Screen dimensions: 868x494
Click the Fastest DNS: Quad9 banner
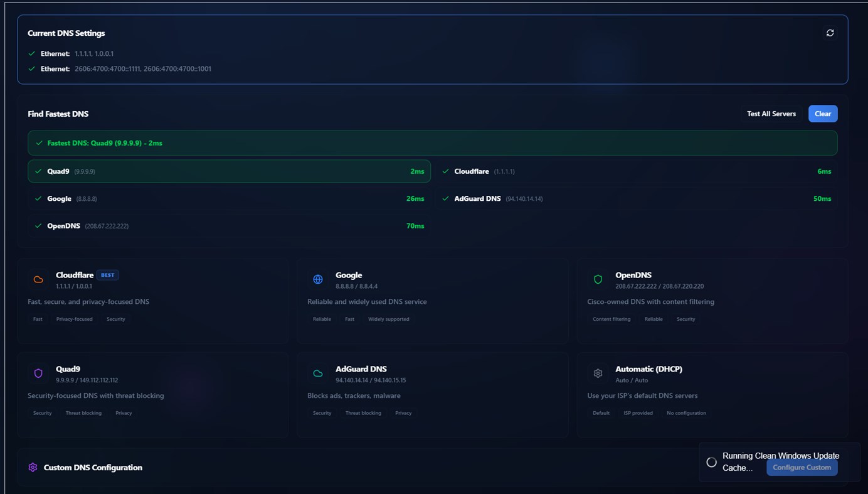coord(433,143)
